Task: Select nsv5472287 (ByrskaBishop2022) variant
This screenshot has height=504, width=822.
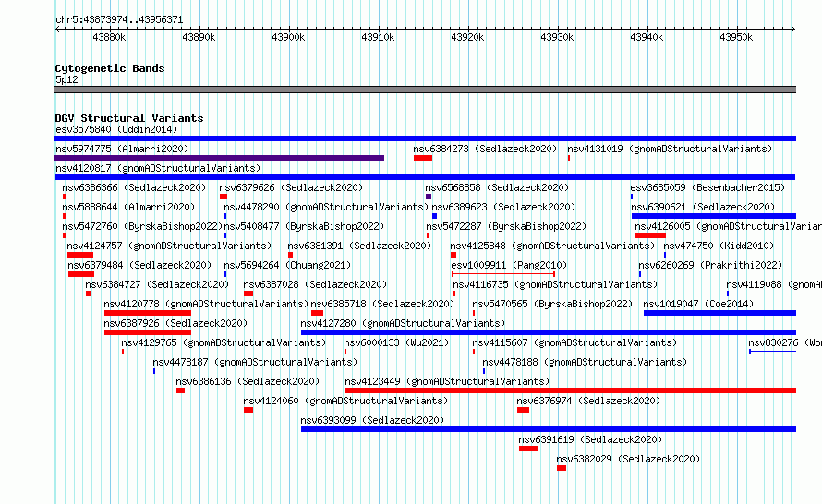Action: 506,226
